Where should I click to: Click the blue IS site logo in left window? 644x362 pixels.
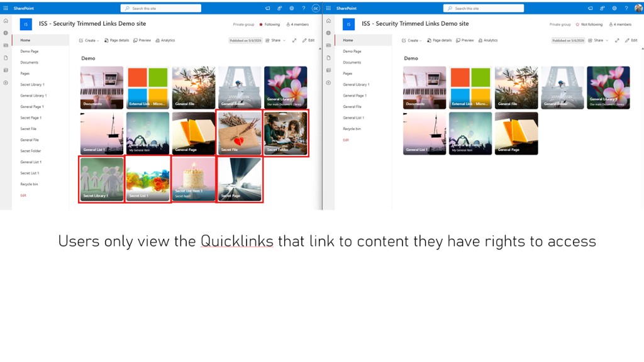tap(26, 25)
